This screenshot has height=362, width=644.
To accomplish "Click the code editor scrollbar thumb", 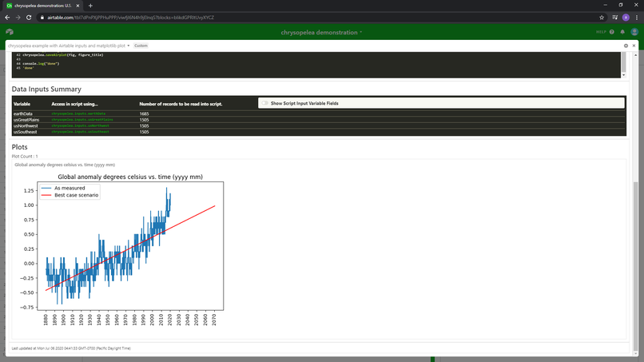I will (623, 62).
